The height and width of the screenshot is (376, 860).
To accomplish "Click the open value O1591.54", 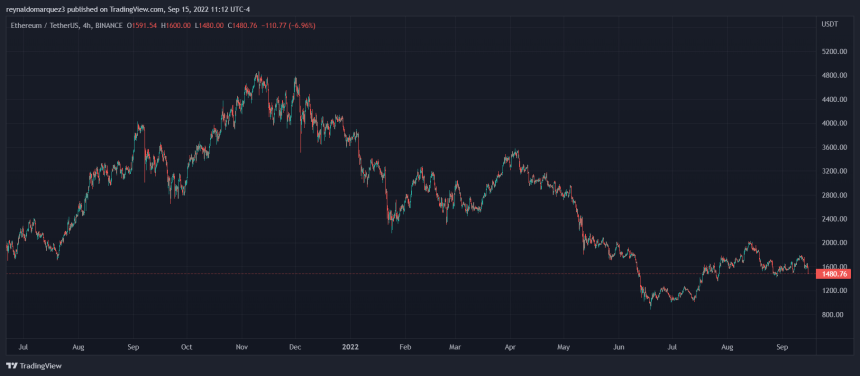I will (142, 26).
